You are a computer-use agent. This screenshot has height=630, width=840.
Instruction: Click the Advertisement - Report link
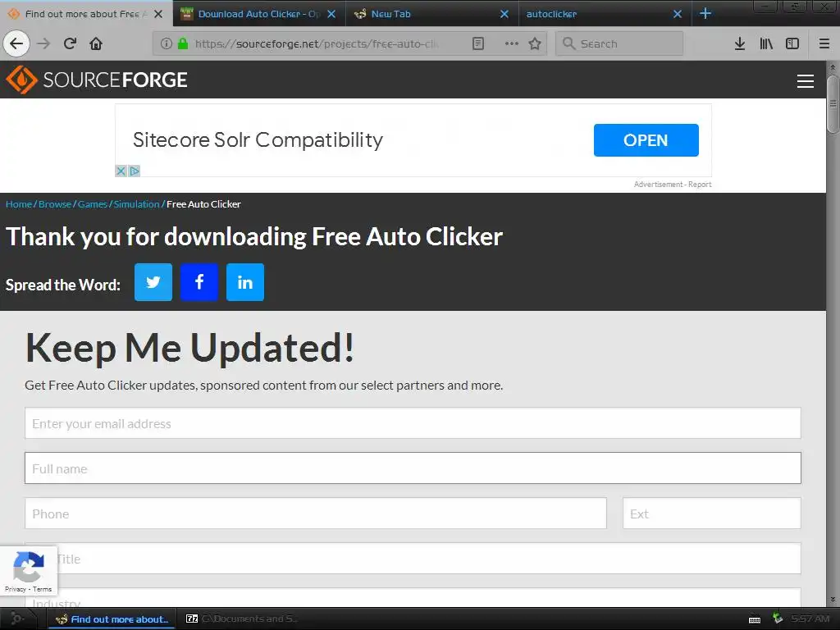(x=673, y=185)
